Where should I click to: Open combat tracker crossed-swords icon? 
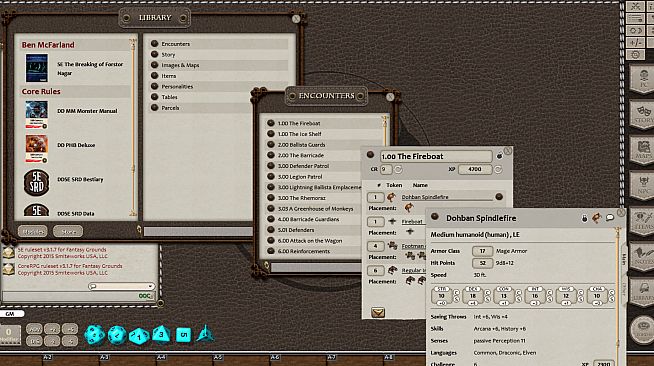click(x=636, y=6)
